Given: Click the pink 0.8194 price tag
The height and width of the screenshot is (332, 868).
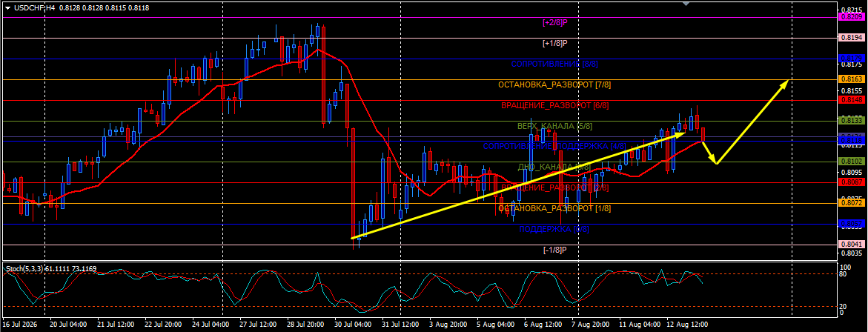Looking at the screenshot, I should [850, 38].
